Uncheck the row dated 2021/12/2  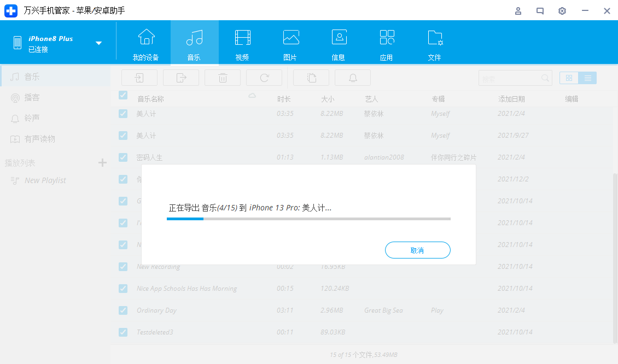coord(123,179)
